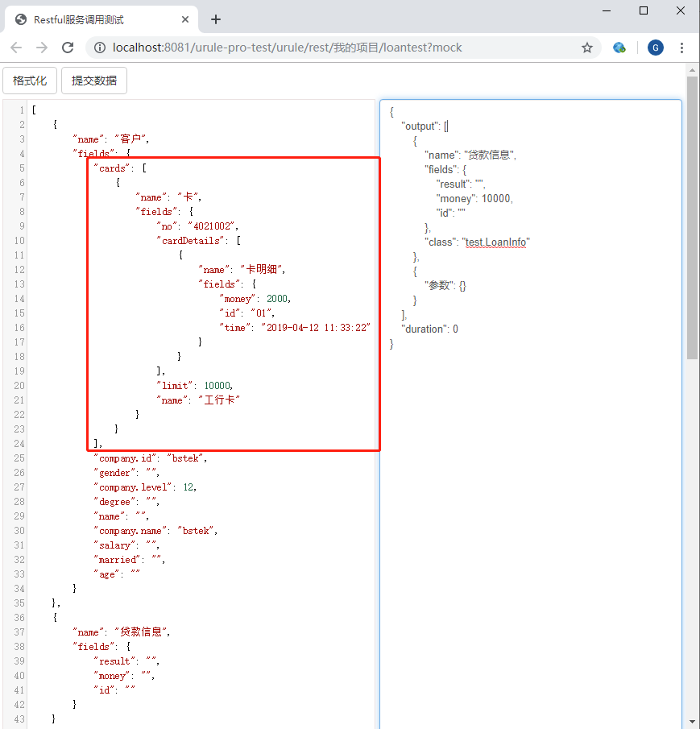700x729 pixels.
Task: Open Chrome's three-dot menu
Action: tap(681, 48)
